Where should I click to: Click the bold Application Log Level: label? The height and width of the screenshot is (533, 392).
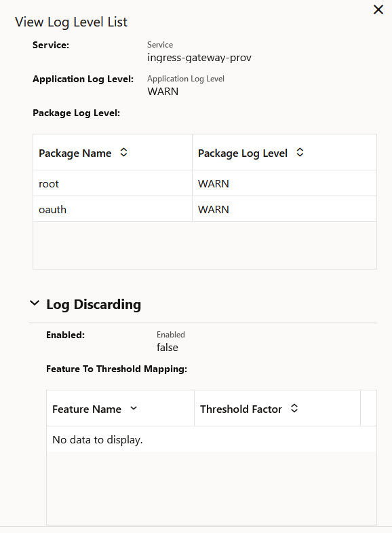pos(83,79)
